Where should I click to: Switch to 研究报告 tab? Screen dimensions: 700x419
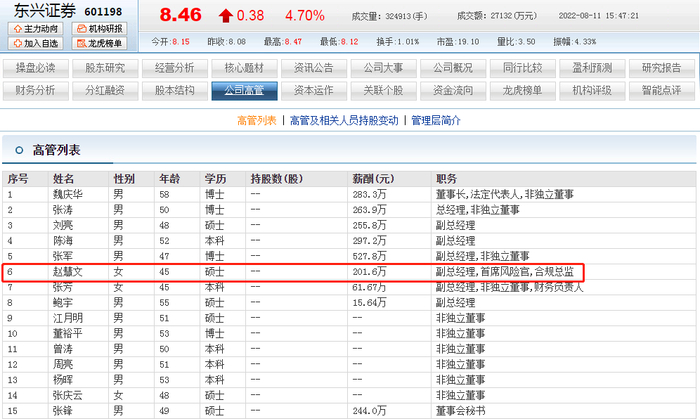(x=662, y=68)
